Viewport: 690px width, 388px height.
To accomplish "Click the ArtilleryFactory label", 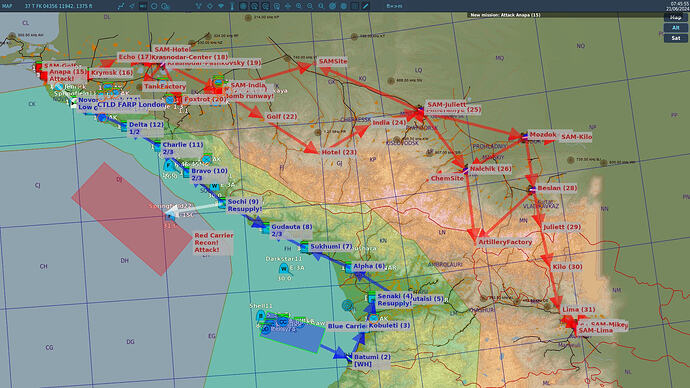I will tap(505, 242).
